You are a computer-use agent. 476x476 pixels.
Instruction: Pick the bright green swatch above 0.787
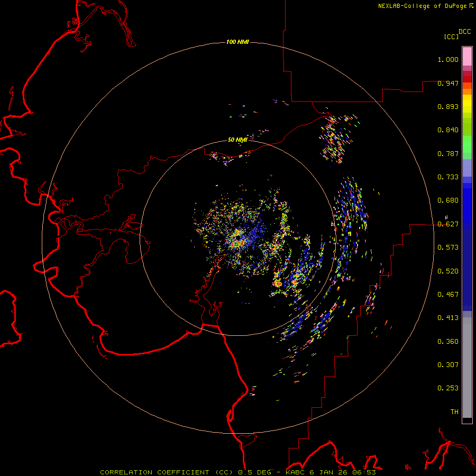coord(467,144)
